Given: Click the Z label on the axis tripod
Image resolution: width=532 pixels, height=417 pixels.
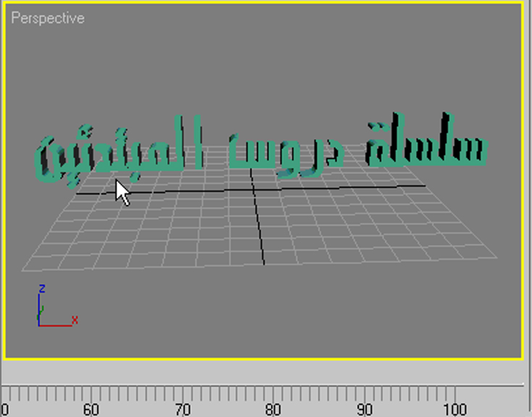Looking at the screenshot, I should (42, 288).
